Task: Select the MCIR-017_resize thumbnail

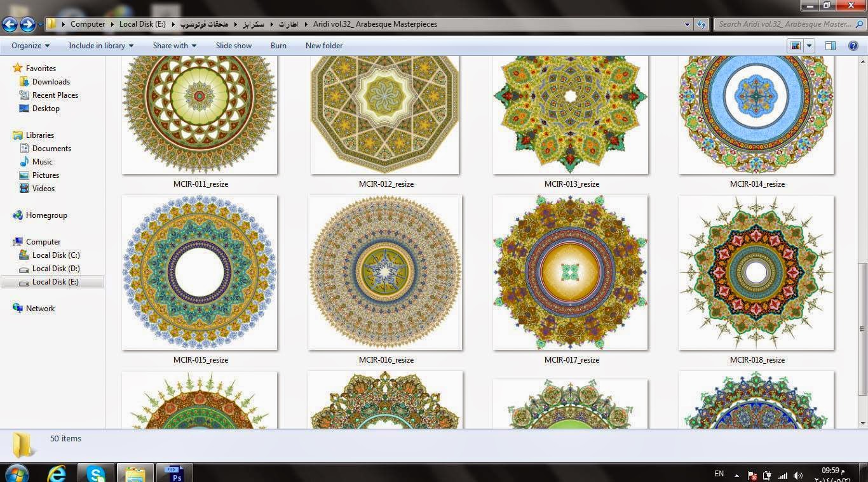Action: coord(571,272)
